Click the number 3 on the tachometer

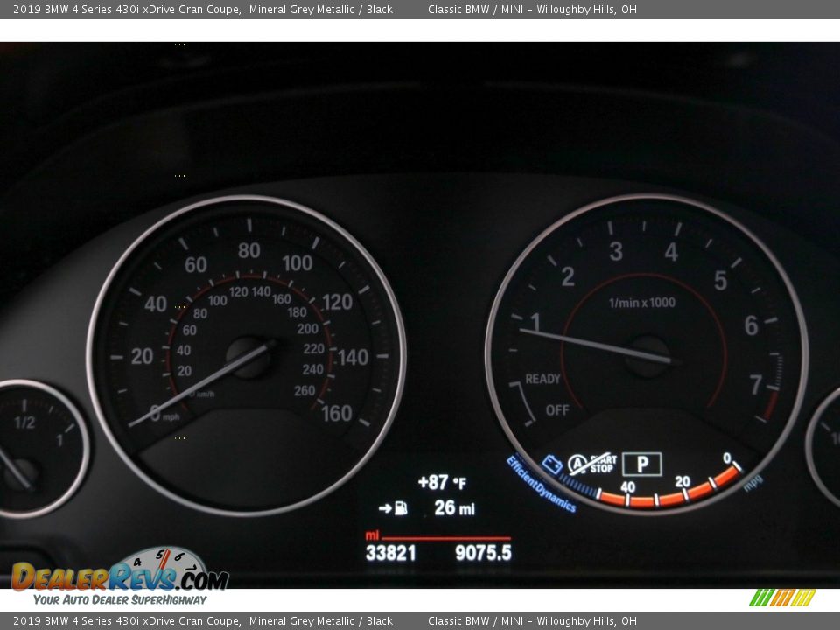[616, 251]
